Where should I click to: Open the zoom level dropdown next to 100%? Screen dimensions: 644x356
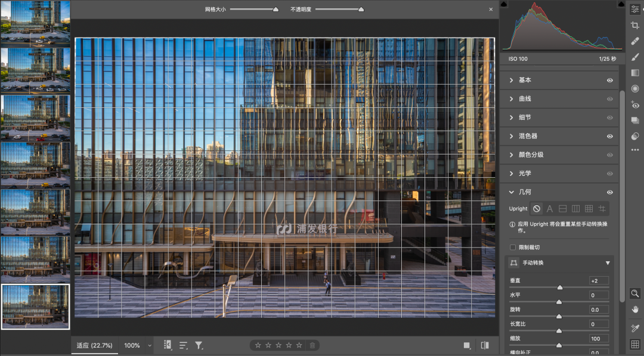pyautogui.click(x=150, y=345)
